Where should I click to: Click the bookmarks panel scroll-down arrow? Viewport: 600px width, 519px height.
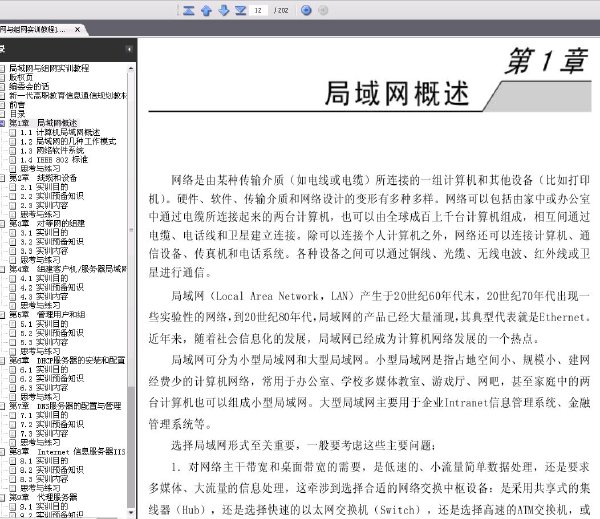coord(131,512)
